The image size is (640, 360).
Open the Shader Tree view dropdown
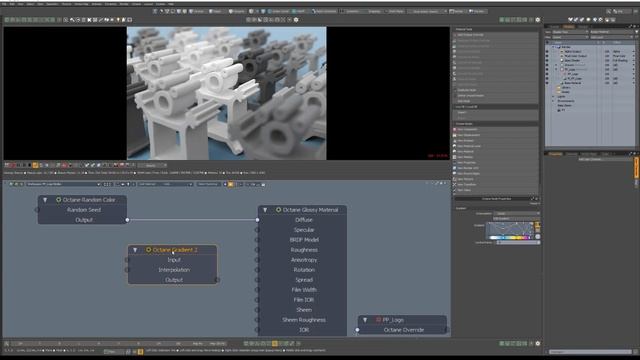pos(570,32)
